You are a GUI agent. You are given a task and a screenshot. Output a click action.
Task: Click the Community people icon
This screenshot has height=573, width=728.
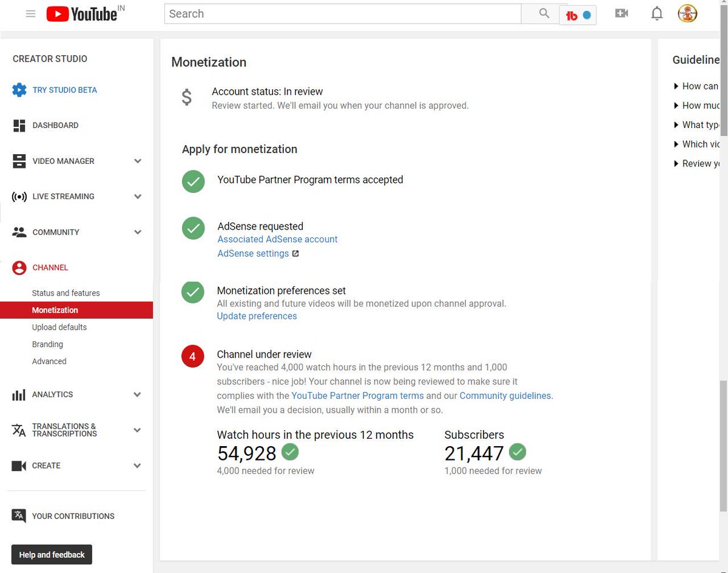(19, 232)
